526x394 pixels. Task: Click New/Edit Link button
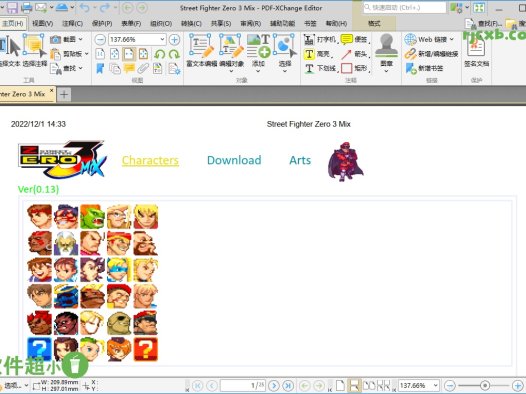pos(431,54)
